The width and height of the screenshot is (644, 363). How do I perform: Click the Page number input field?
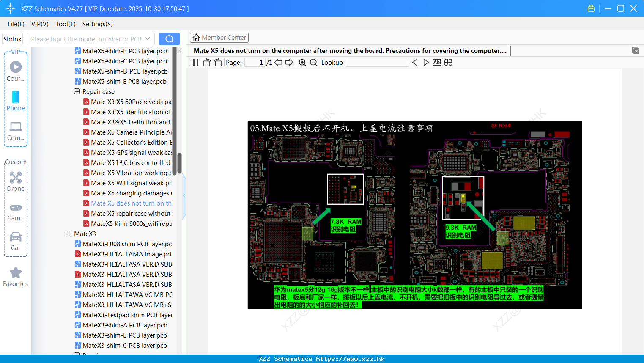click(x=255, y=62)
